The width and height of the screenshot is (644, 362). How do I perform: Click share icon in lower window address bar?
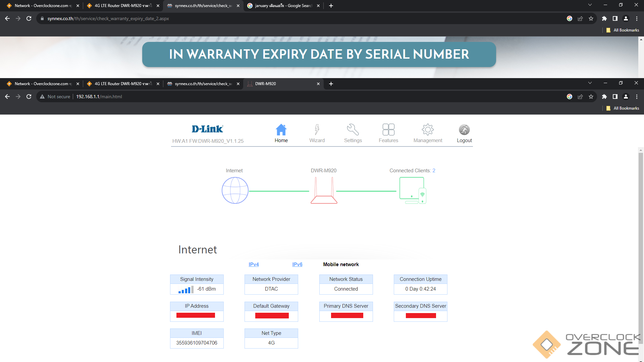pyautogui.click(x=580, y=97)
